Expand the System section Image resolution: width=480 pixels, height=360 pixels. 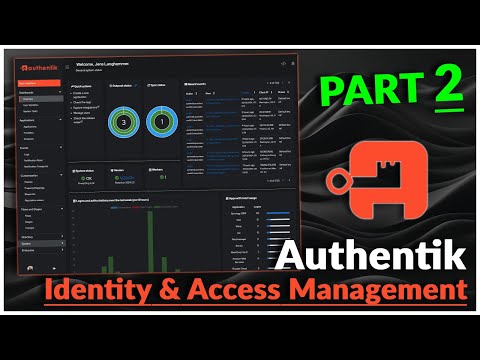(42, 243)
